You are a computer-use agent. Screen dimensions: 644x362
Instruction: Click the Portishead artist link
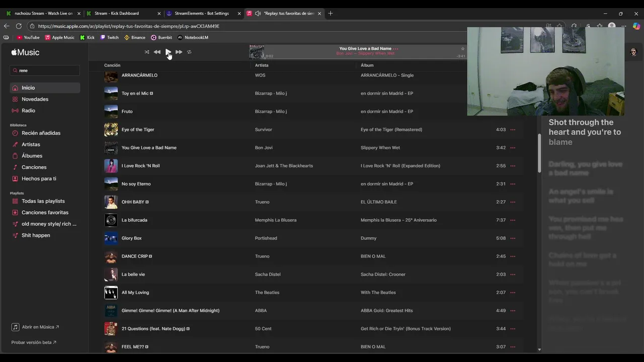266,238
